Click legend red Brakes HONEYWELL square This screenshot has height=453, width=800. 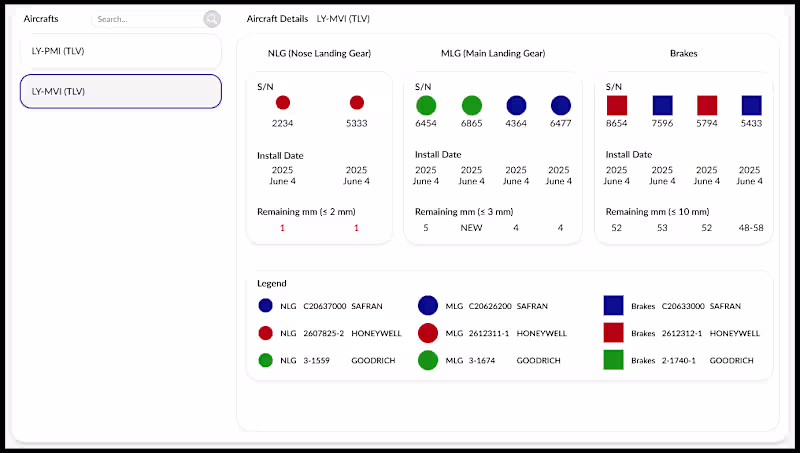(x=613, y=333)
